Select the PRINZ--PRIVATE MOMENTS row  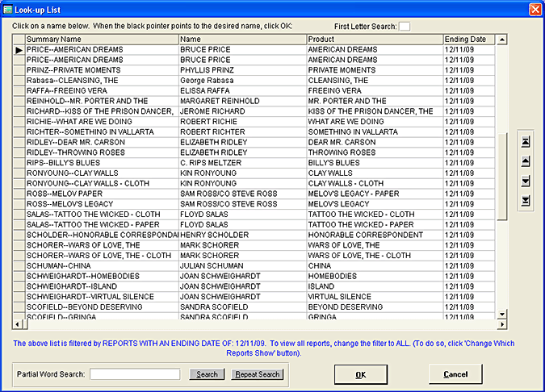point(100,70)
